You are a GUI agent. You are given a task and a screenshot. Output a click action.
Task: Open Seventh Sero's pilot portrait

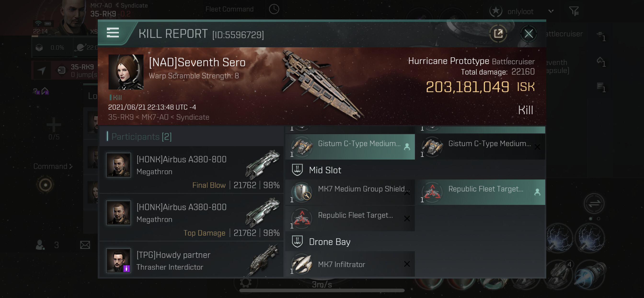click(x=126, y=72)
